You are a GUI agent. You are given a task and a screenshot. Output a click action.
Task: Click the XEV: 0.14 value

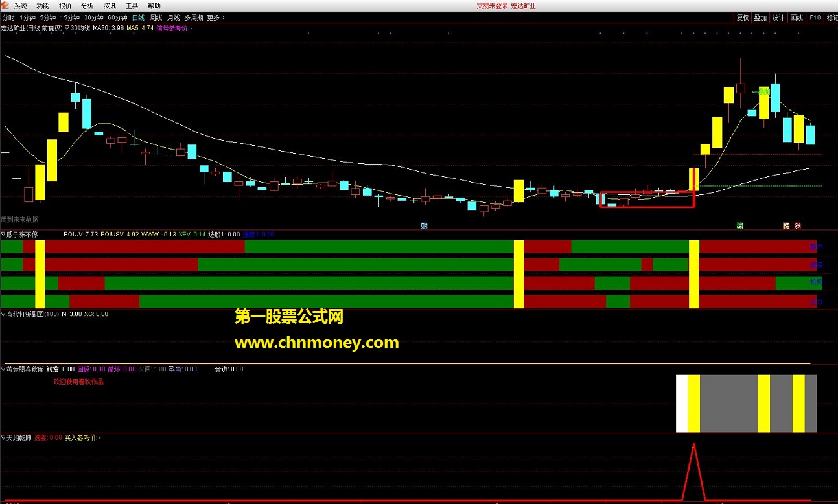coord(192,234)
